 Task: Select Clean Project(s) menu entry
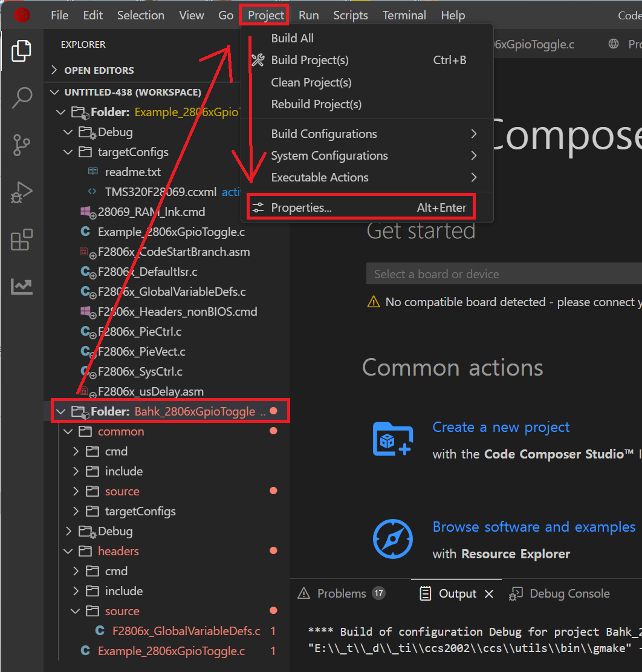pyautogui.click(x=368, y=82)
